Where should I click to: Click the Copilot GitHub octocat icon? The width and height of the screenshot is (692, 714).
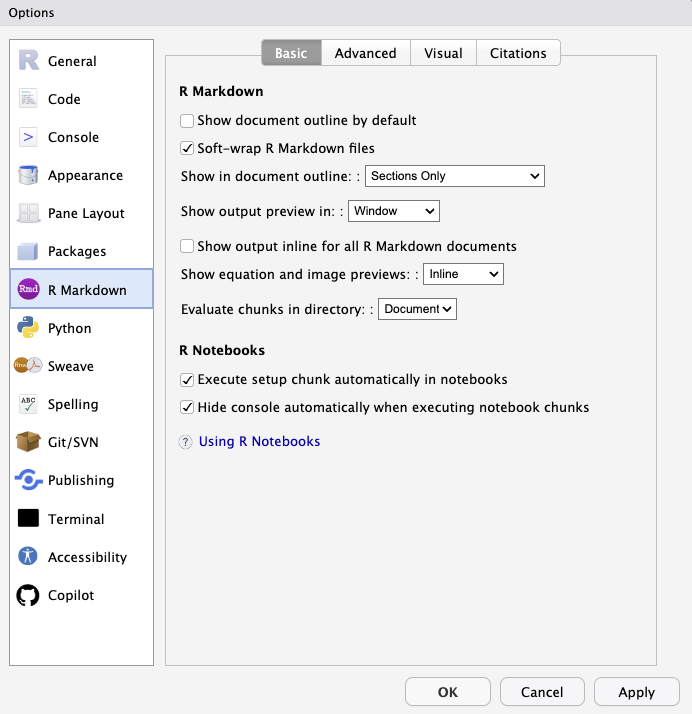coord(28,595)
